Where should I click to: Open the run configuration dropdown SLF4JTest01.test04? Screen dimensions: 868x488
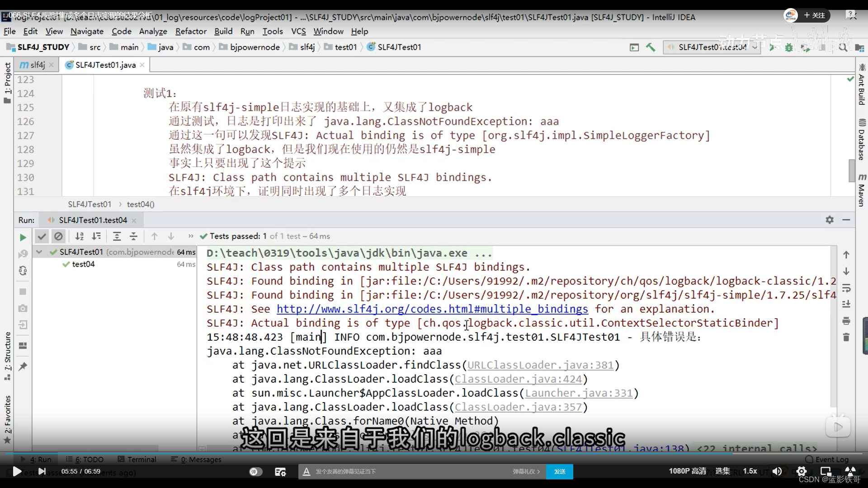point(712,47)
